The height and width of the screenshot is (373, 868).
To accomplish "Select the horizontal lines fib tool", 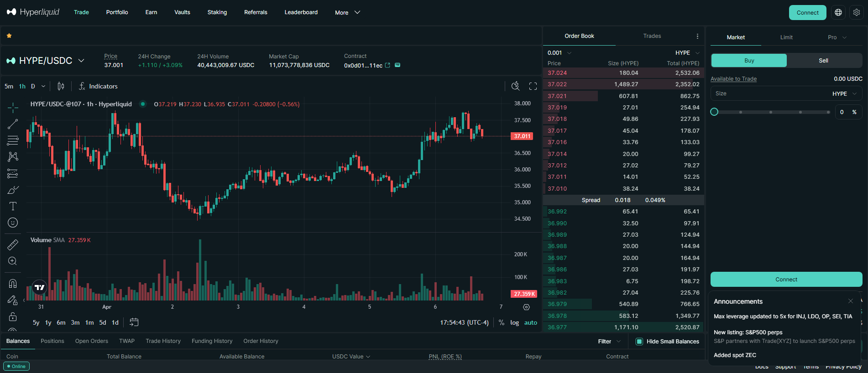I will (13, 140).
